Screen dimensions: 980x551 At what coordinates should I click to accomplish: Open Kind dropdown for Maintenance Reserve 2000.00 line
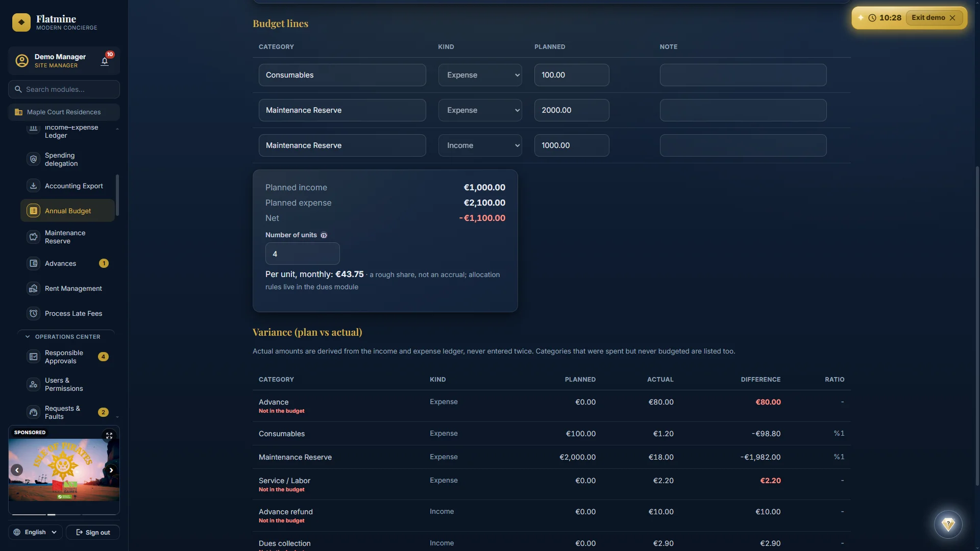tap(480, 110)
